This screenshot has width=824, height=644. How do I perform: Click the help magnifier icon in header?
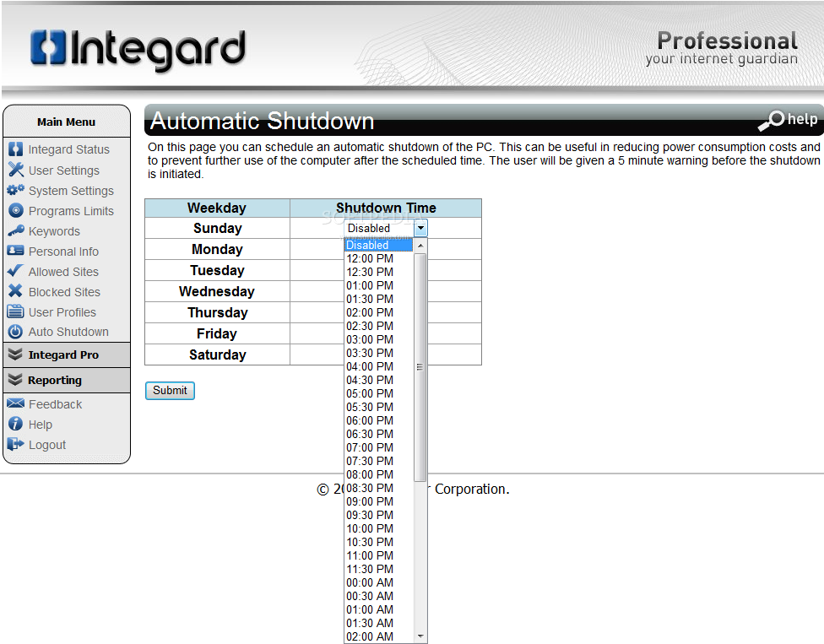point(771,121)
